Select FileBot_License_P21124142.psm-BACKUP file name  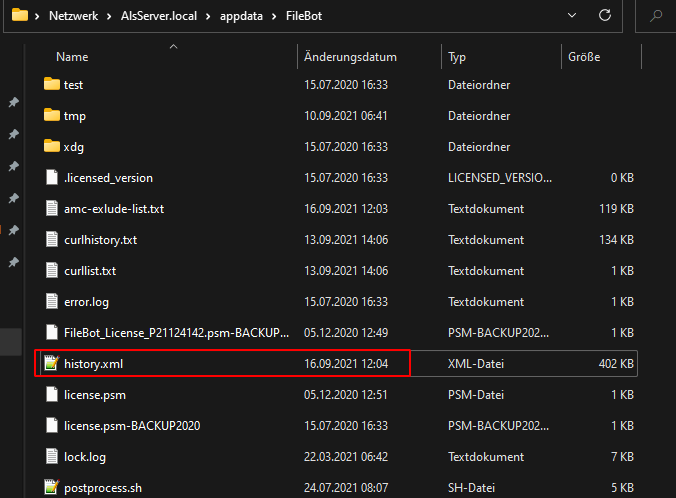[x=176, y=333]
